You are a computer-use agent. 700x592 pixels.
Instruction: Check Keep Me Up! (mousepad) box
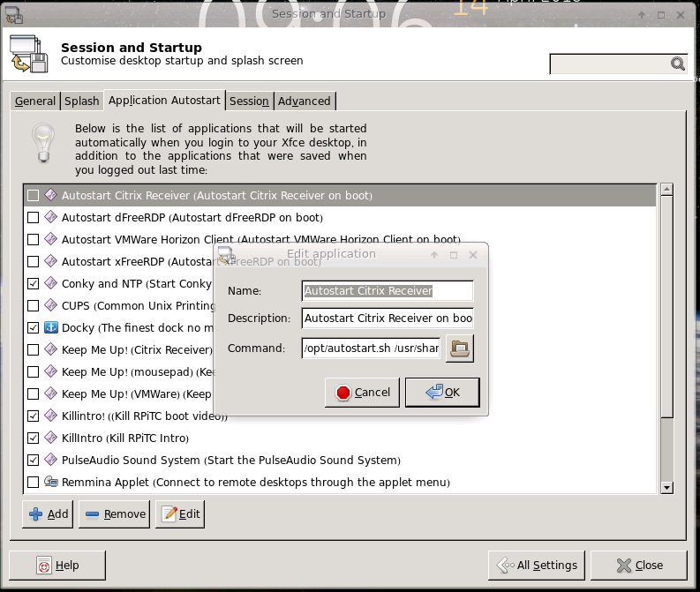33,371
